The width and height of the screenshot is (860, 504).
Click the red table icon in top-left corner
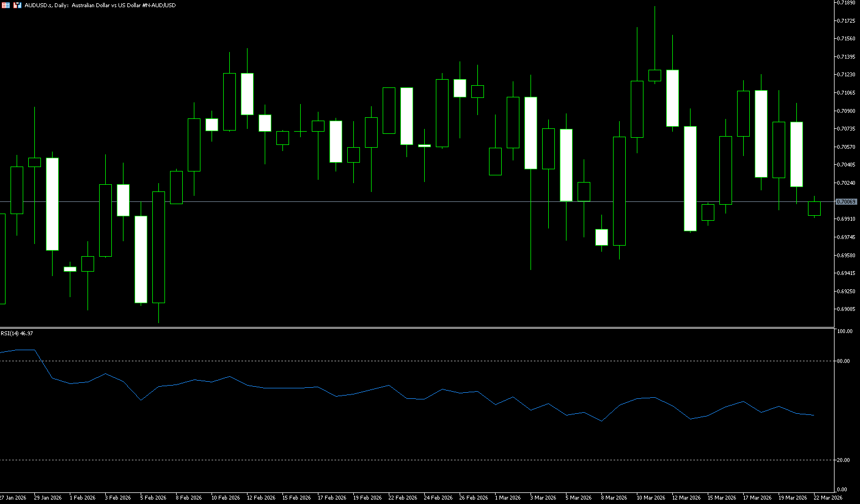coord(6,5)
